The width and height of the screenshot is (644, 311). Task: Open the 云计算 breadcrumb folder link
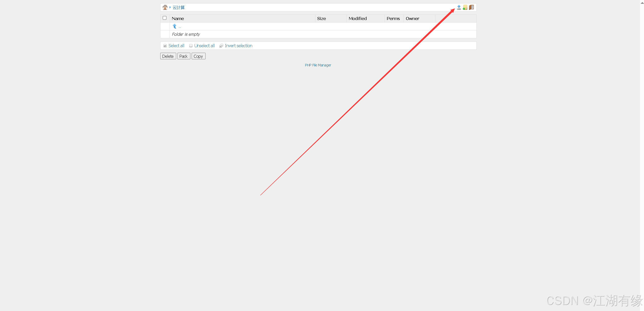click(179, 8)
